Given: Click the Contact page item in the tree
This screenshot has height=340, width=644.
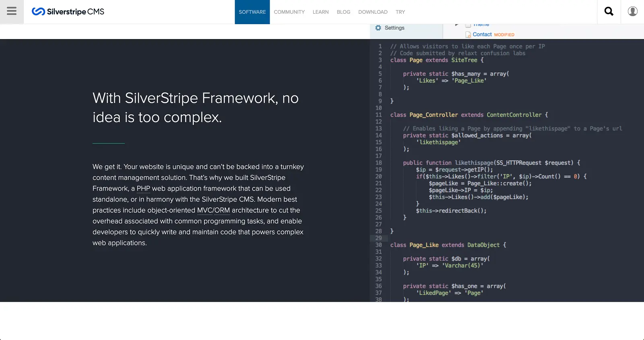Looking at the screenshot, I should pos(482,35).
